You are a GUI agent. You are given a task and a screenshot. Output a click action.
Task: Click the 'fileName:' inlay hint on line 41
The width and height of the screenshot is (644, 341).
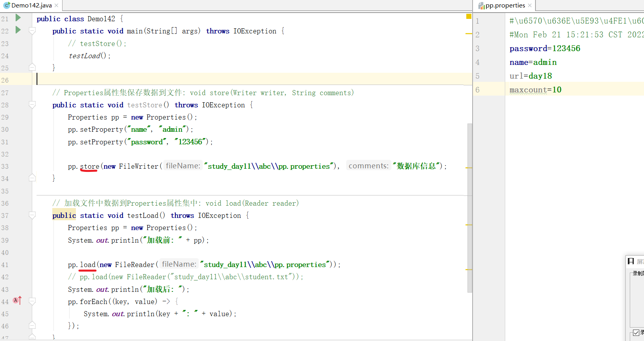[x=179, y=264]
